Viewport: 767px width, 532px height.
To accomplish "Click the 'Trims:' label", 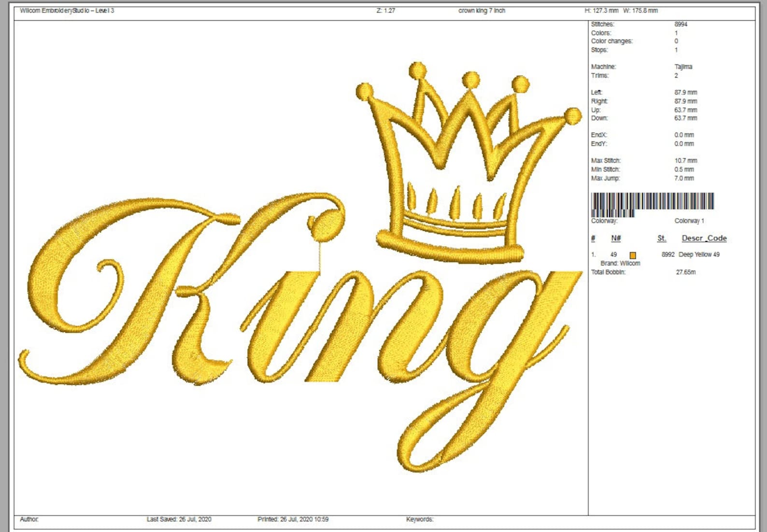I will (600, 75).
